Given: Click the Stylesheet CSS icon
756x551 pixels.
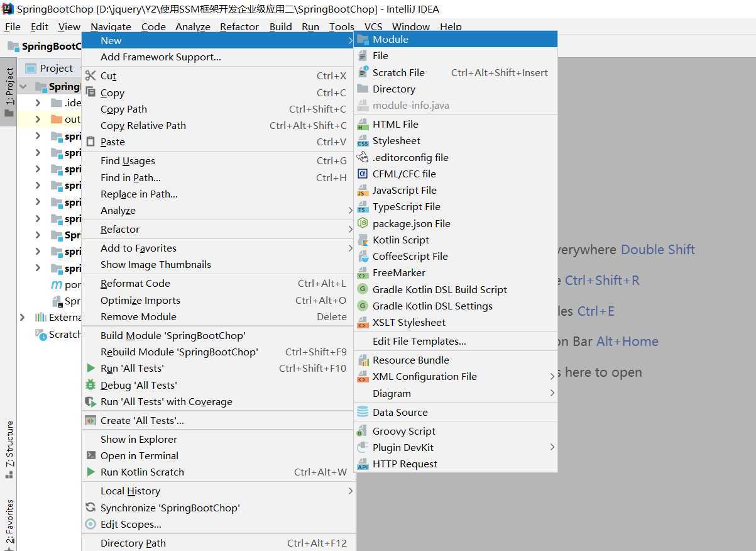Looking at the screenshot, I should (363, 141).
